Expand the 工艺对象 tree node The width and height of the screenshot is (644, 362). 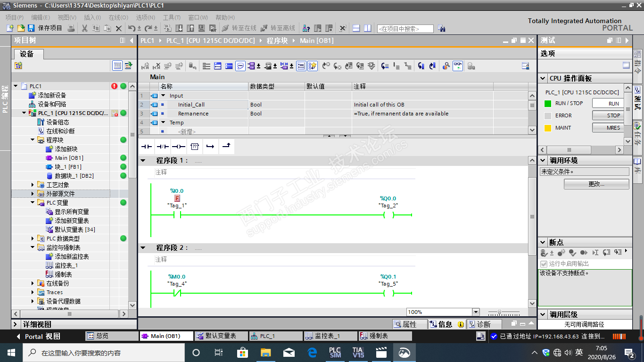[33, 185]
